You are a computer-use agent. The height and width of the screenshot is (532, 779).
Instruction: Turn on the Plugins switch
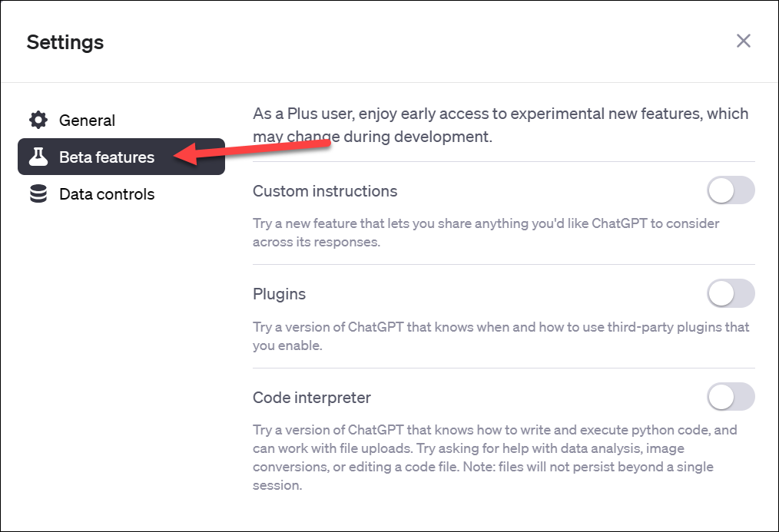click(731, 293)
